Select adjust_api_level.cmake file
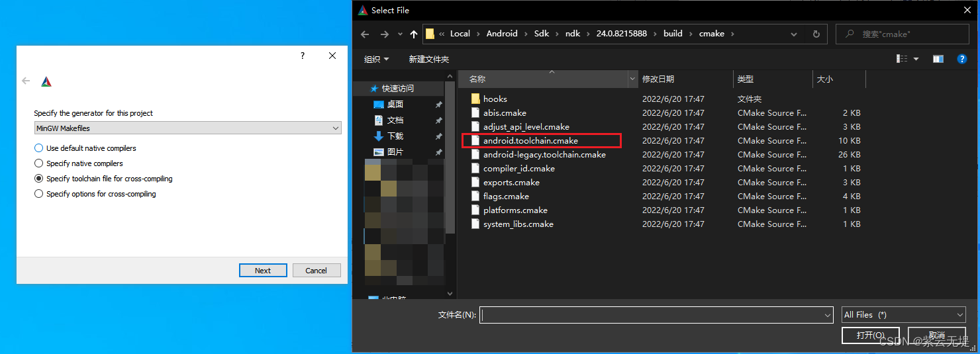Image resolution: width=980 pixels, height=354 pixels. (x=526, y=126)
